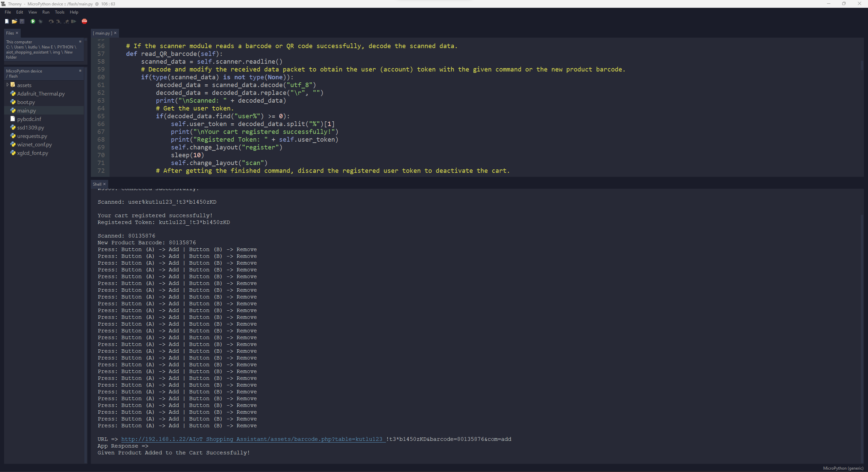Open the Run menu
Screen dimensions: 868x472
pos(46,12)
